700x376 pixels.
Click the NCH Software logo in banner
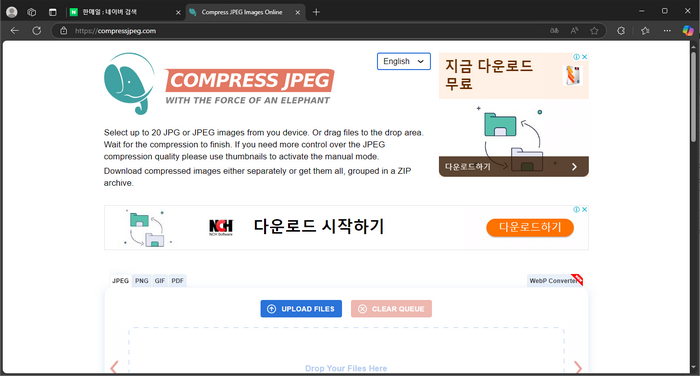point(221,227)
